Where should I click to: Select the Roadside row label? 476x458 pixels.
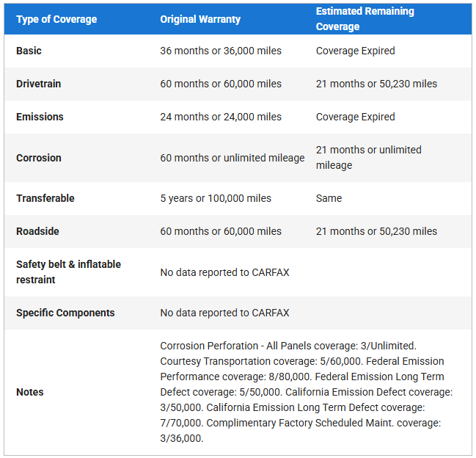pyautogui.click(x=37, y=231)
